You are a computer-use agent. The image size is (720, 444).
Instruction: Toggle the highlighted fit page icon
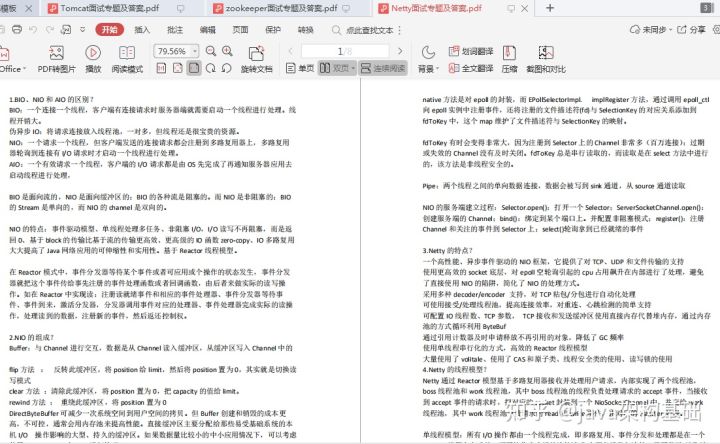pos(194,68)
